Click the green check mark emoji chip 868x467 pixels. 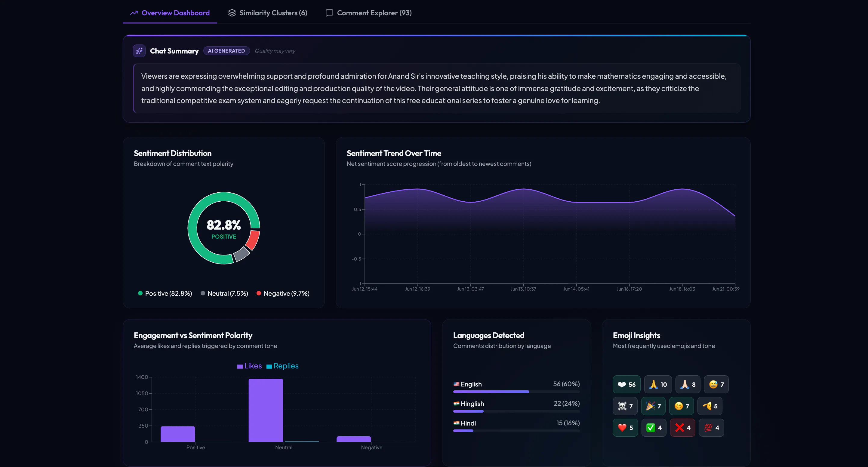coord(654,428)
